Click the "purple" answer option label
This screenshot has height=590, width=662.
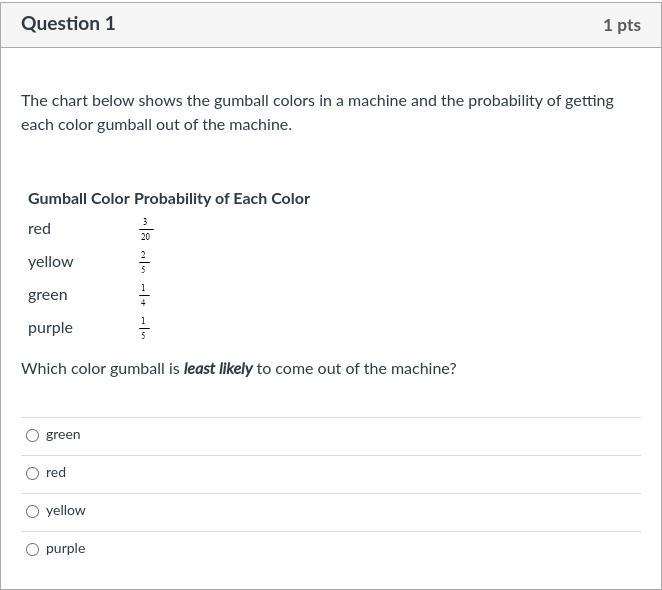pyautogui.click(x=66, y=549)
